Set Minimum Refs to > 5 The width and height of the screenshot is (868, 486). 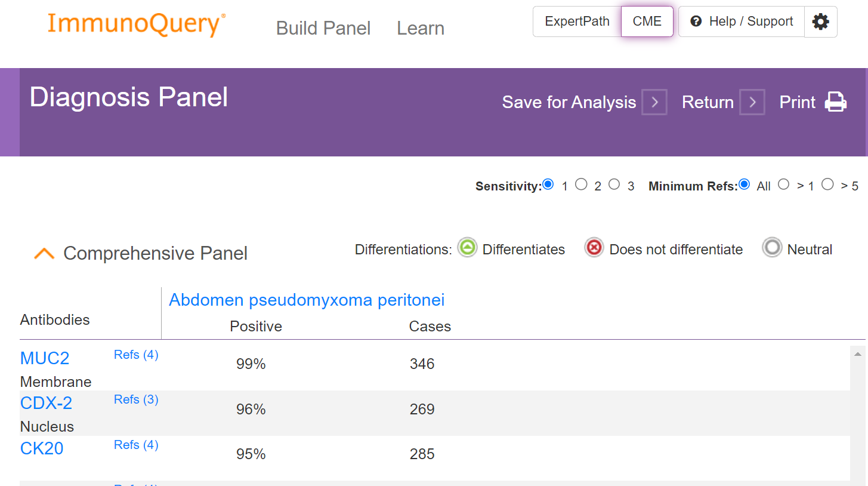pos(827,184)
